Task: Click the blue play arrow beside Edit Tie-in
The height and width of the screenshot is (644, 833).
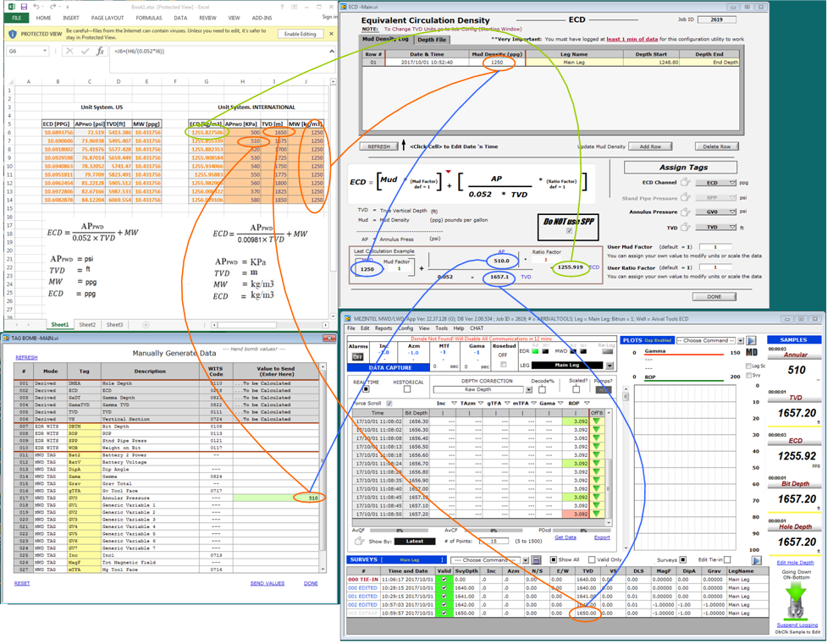Action: 757,560
